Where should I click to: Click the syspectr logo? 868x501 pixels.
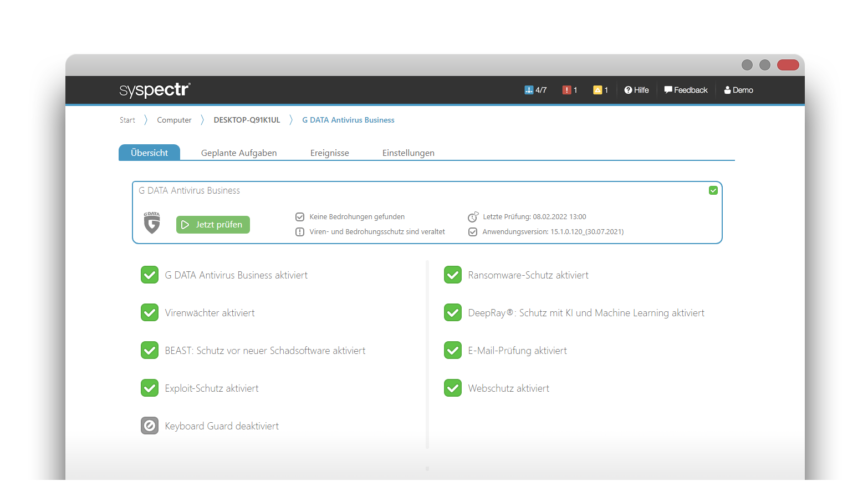[x=155, y=90]
